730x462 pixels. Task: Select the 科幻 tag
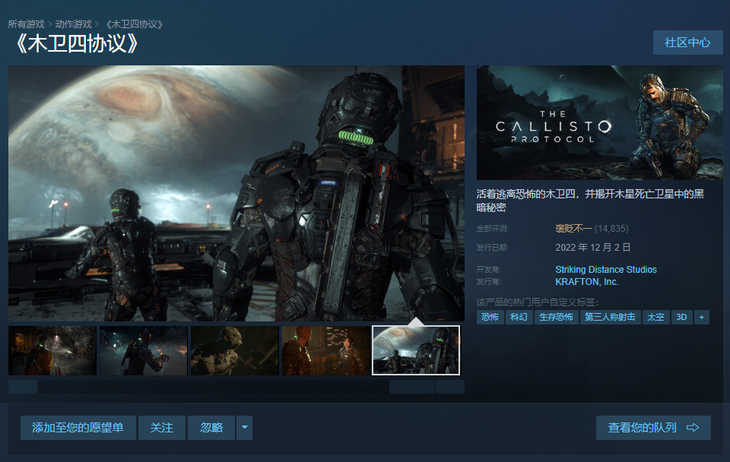(519, 317)
